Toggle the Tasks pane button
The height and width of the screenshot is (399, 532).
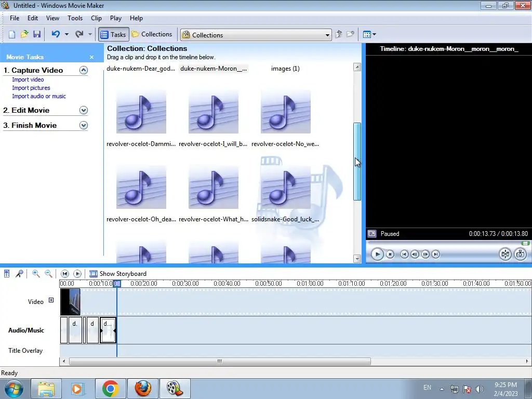(x=114, y=35)
